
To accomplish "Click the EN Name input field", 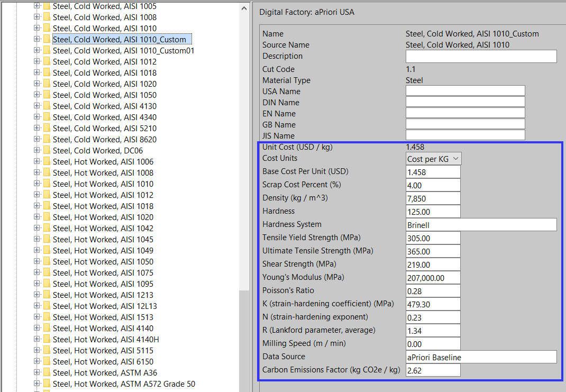I will pos(465,113).
